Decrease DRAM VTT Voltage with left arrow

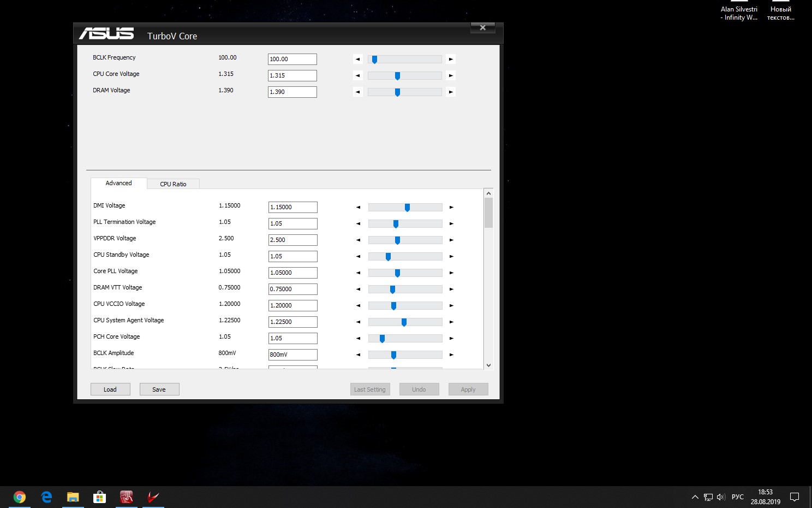tap(359, 289)
